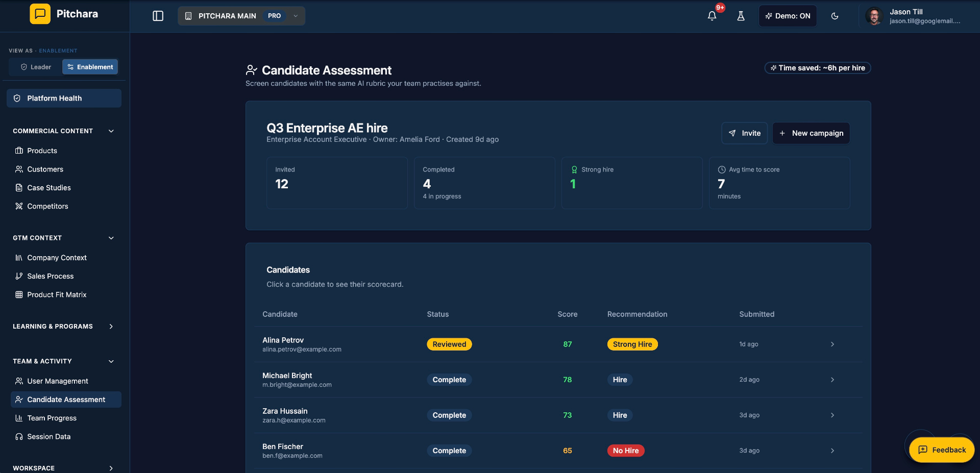Open Ben Fischer's row chevron
Screen dimensions: 980x473
[x=832, y=451]
